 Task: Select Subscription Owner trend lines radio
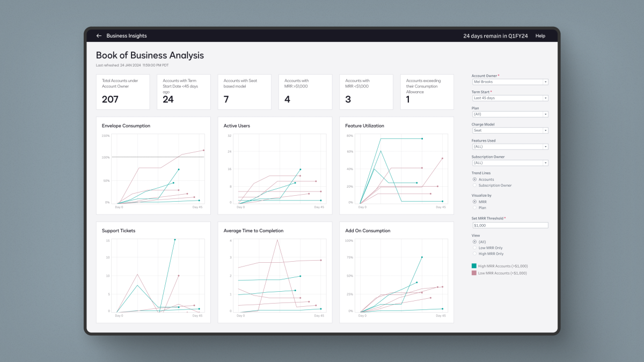(x=474, y=186)
